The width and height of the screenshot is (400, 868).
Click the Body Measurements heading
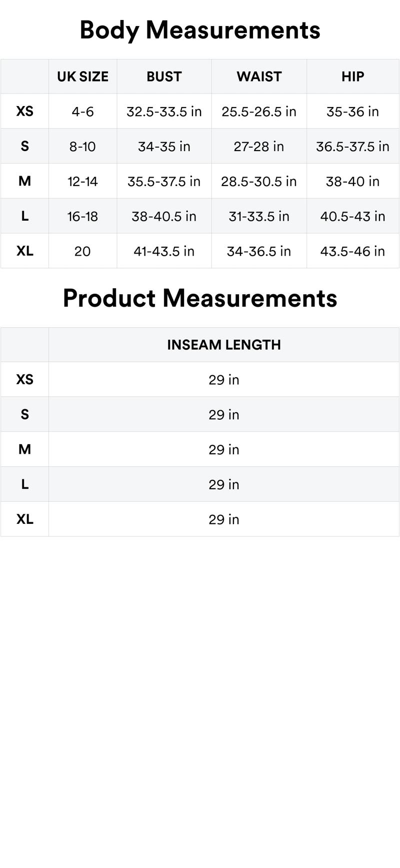tap(200, 30)
